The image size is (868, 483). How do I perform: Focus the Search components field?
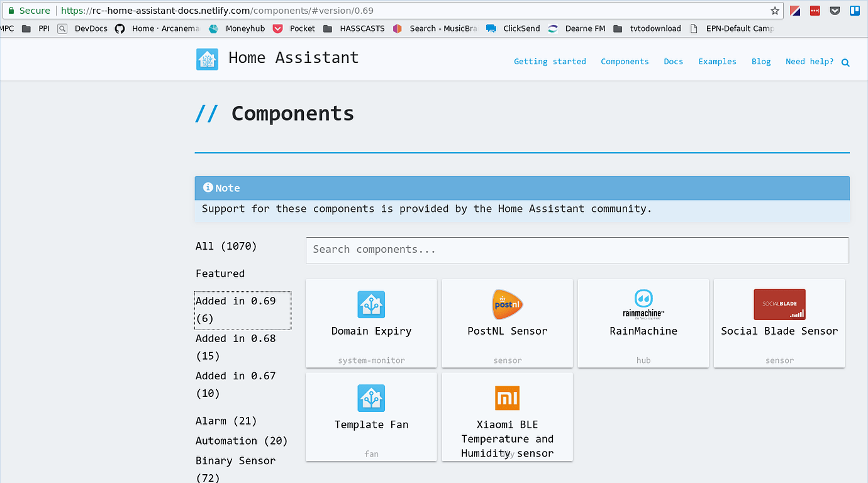click(577, 250)
